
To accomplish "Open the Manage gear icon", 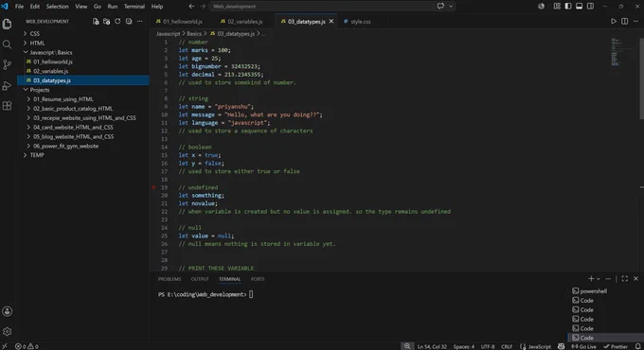I will 7,331.
